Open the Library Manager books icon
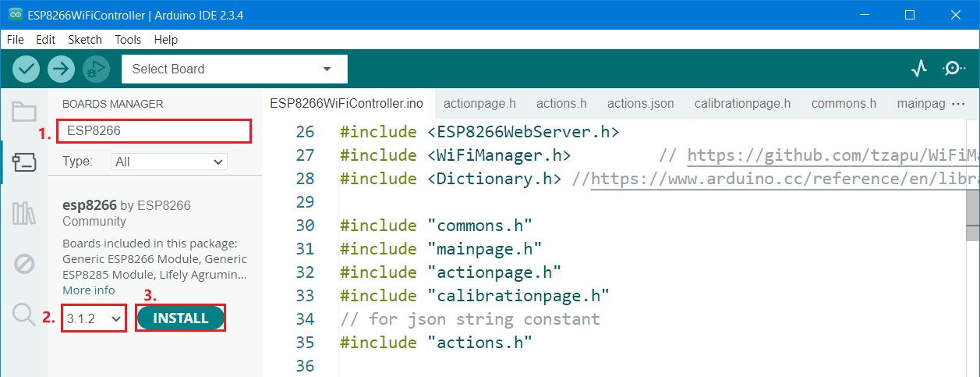This screenshot has width=980, height=377. click(x=24, y=213)
